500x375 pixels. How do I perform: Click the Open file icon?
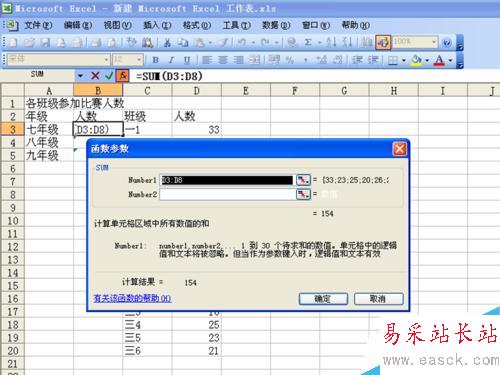[29, 43]
